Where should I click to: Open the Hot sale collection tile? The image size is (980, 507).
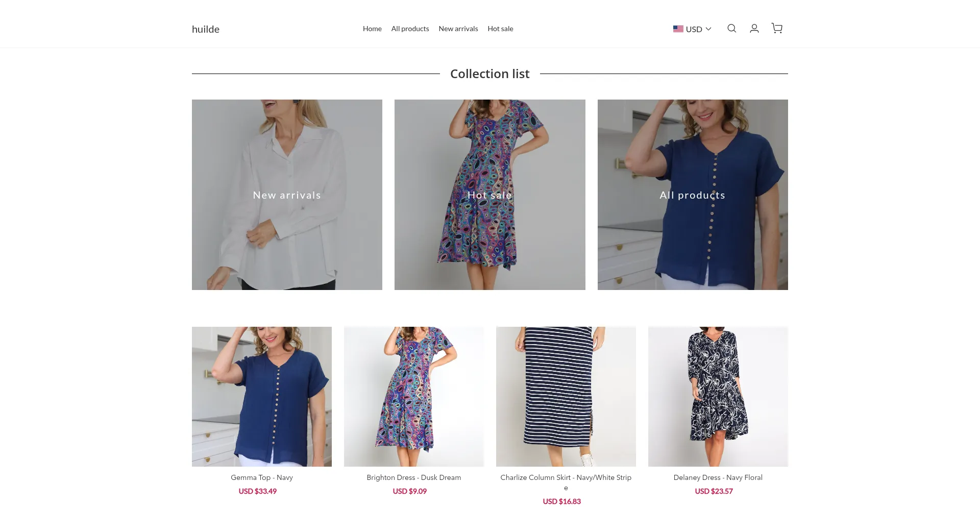(490, 195)
